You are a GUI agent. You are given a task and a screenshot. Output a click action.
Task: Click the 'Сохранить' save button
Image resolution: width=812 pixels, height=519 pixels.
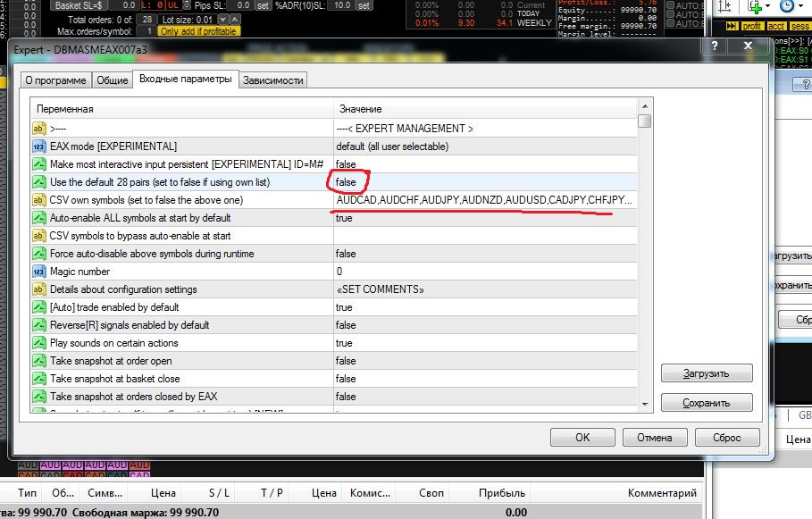pyautogui.click(x=707, y=403)
